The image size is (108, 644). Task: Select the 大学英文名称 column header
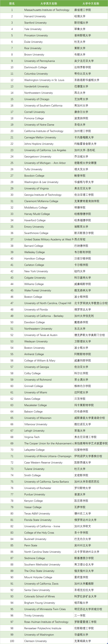coord(49,4)
